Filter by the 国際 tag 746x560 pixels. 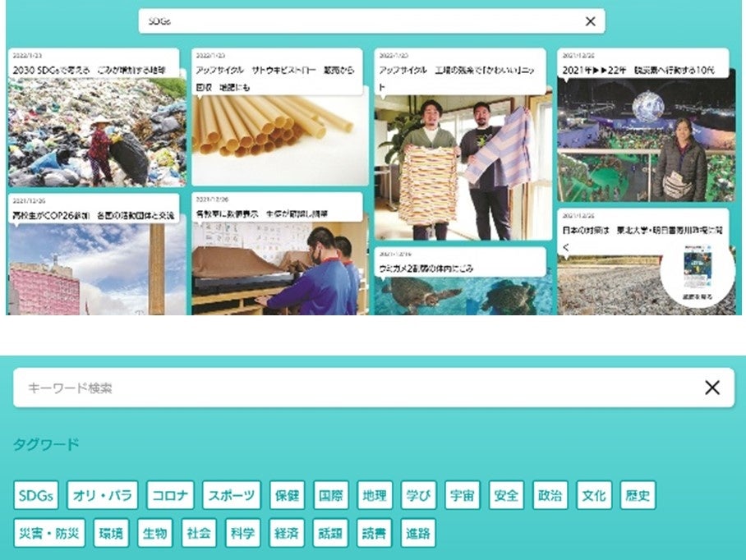pyautogui.click(x=330, y=495)
